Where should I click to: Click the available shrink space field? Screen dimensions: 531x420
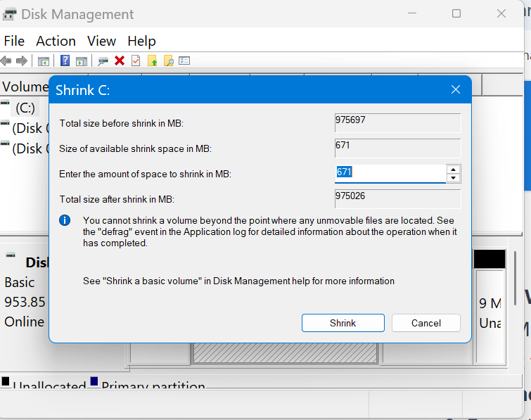pos(397,148)
